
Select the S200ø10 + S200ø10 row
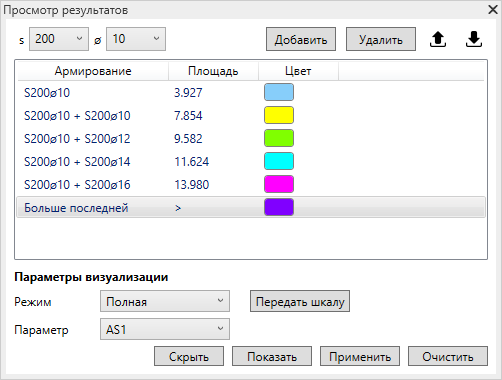(x=251, y=115)
